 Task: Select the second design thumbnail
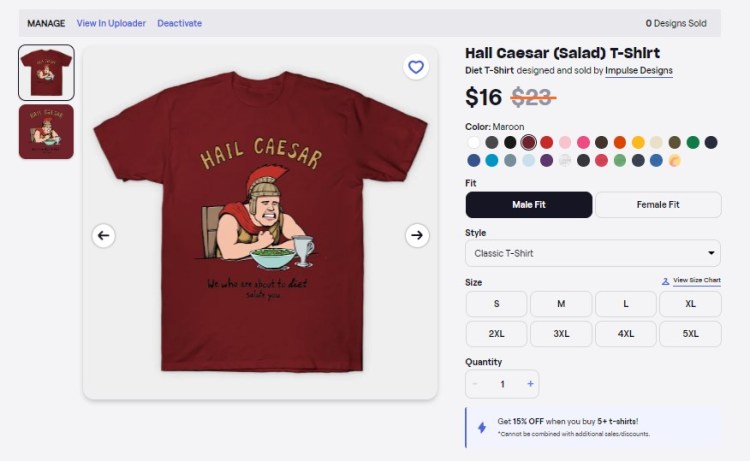tap(46, 132)
